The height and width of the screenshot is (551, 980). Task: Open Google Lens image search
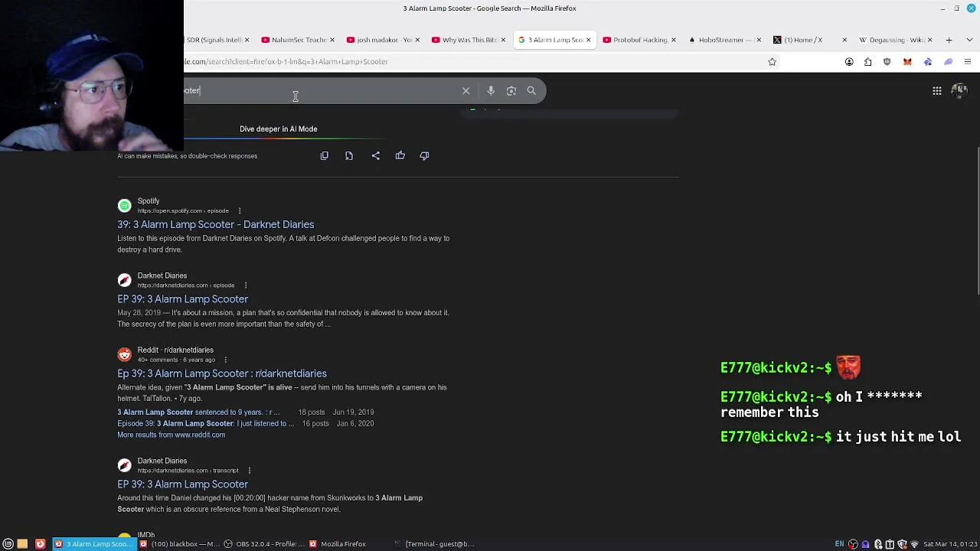[x=511, y=90]
